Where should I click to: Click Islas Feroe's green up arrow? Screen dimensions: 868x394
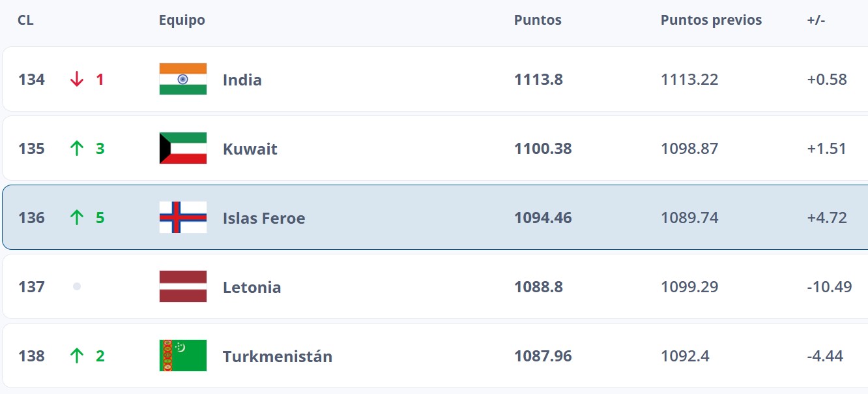77,218
